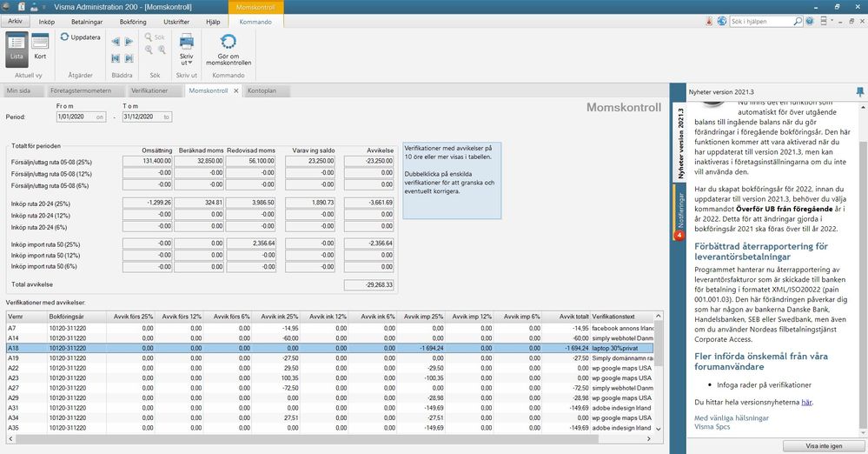The image size is (868, 454).
Task: Select verification row A22
Action: point(330,368)
